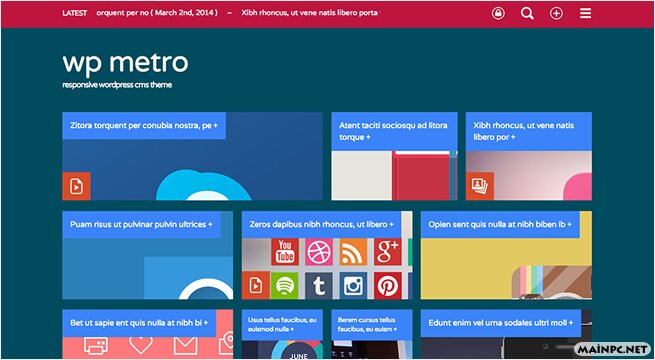Click video post icon on Zitora tile
The height and width of the screenshot is (360, 655).
76,186
